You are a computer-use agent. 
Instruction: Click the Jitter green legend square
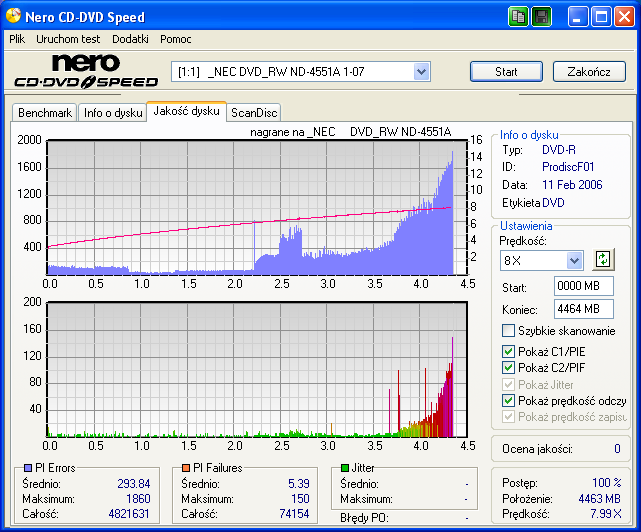pos(345,468)
